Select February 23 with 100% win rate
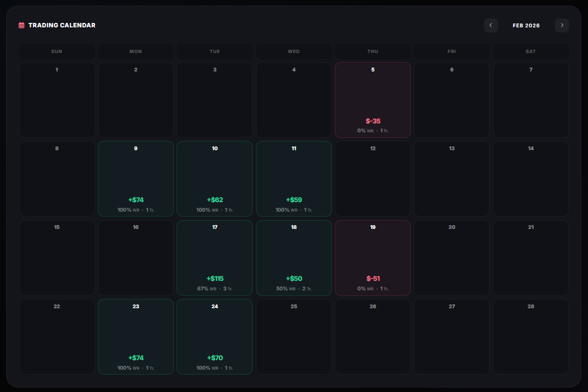588x392 pixels. (x=135, y=336)
